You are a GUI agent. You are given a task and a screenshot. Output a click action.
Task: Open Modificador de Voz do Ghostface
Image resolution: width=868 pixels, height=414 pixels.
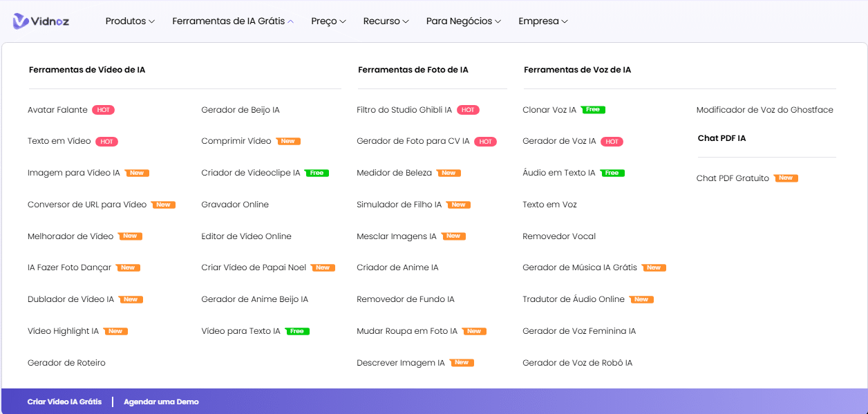(x=765, y=110)
